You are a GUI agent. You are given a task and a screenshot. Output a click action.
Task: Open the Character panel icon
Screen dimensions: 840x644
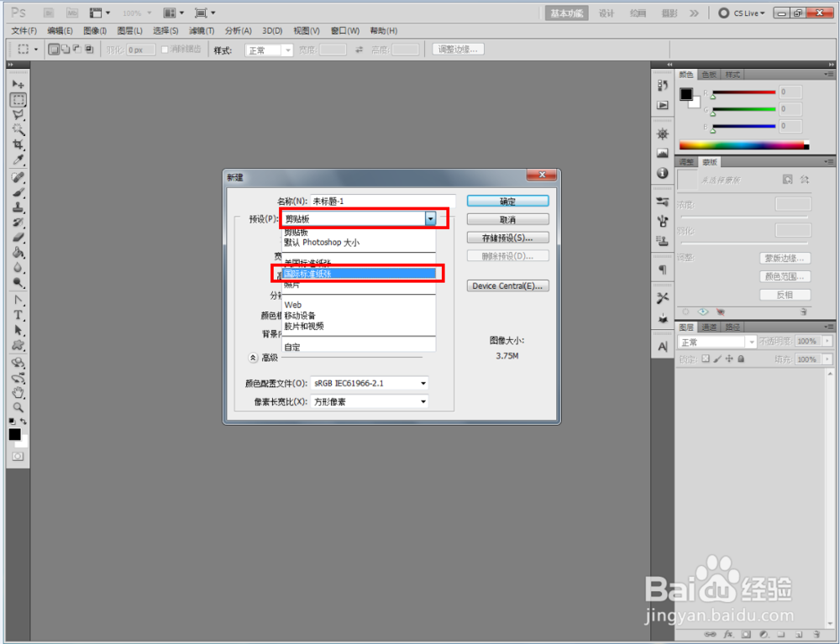(x=663, y=347)
